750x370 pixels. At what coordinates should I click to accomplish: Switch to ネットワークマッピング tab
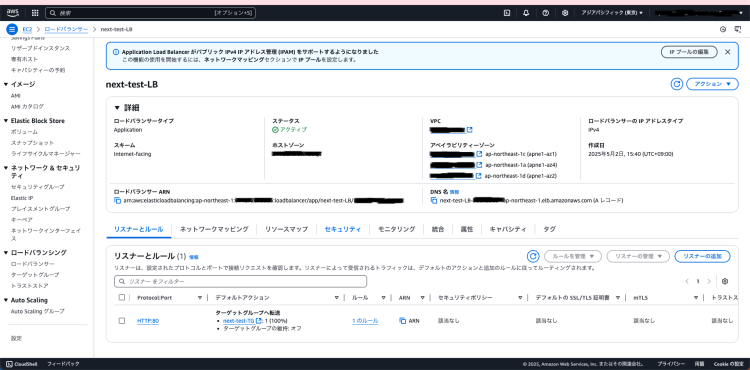coord(214,229)
